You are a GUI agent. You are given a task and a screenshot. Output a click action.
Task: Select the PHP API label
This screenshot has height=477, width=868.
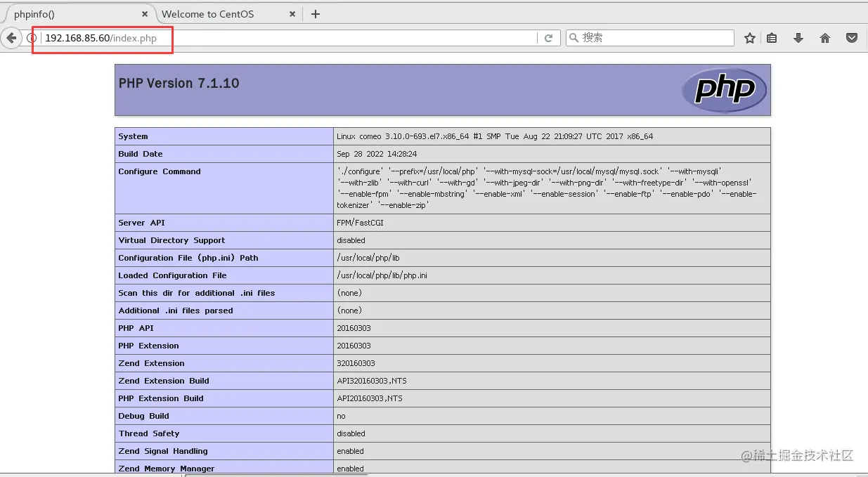pyautogui.click(x=136, y=328)
